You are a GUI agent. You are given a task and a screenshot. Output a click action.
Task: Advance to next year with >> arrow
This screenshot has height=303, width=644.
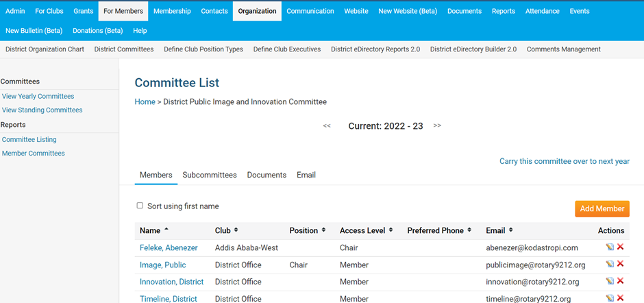(437, 126)
